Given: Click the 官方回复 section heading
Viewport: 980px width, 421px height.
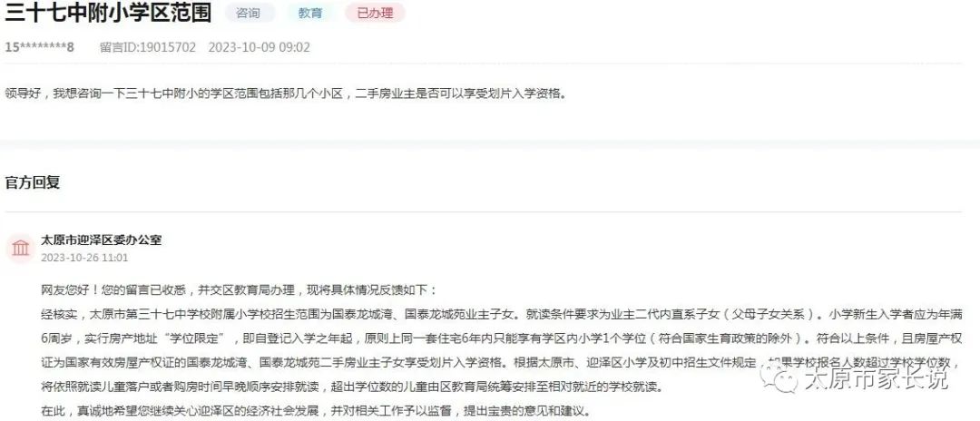Looking at the screenshot, I should tap(33, 183).
